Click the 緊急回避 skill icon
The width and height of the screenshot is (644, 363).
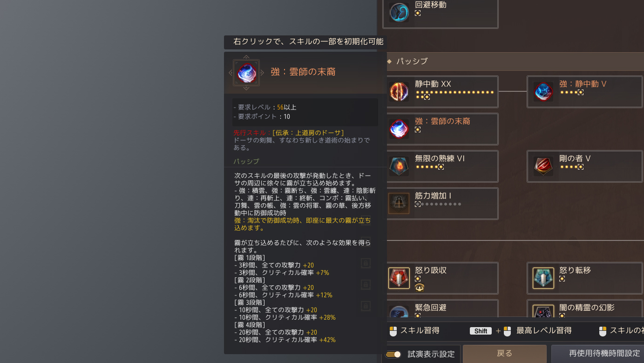tap(399, 312)
